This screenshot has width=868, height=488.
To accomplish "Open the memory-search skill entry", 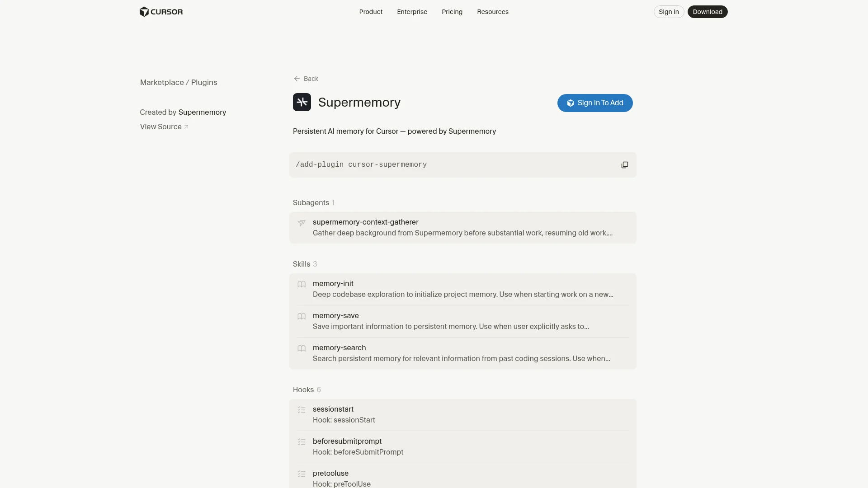I will [x=463, y=353].
